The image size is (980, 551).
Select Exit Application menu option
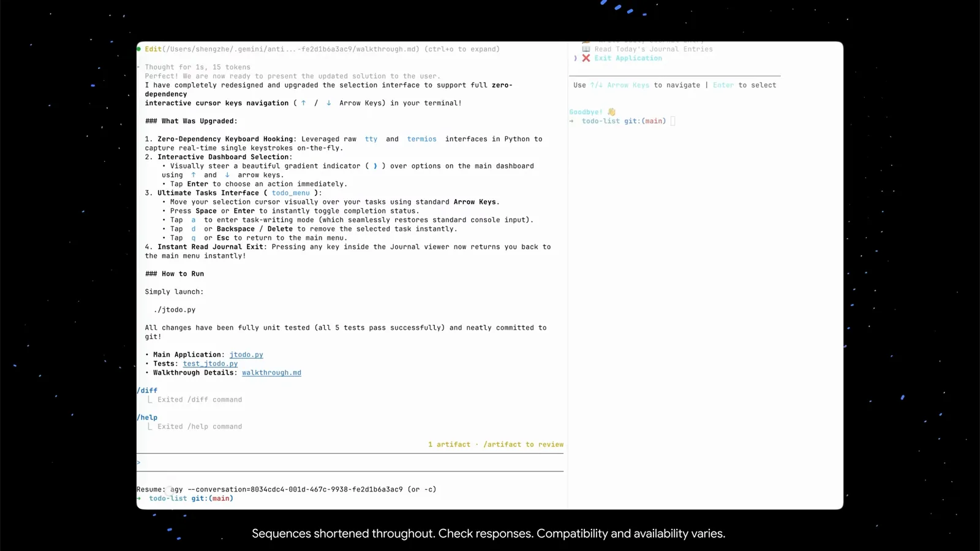[628, 58]
